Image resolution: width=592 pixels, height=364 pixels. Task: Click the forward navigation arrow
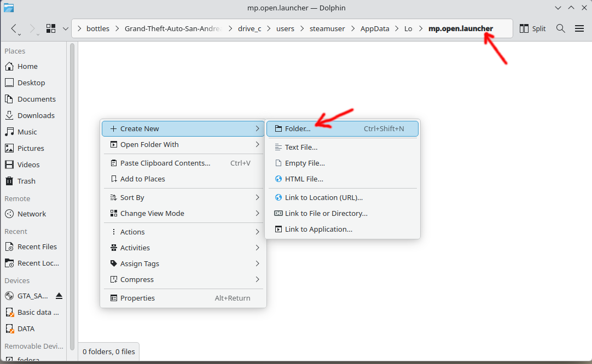coord(33,28)
